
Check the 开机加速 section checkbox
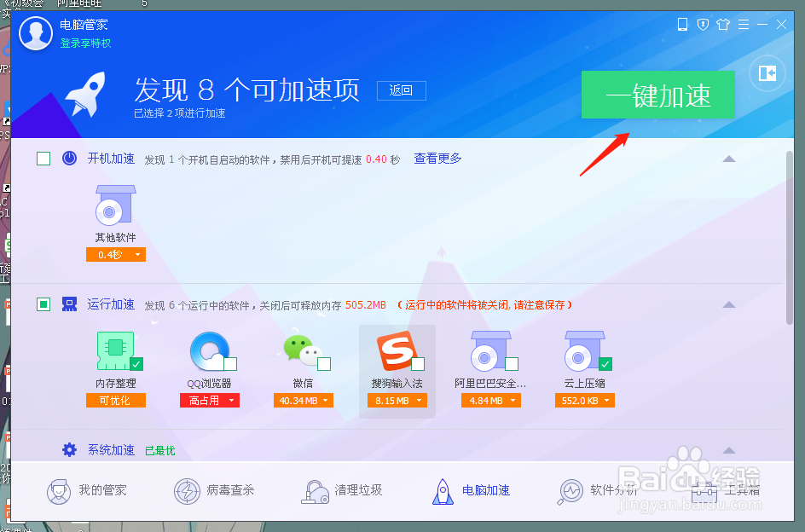point(43,159)
